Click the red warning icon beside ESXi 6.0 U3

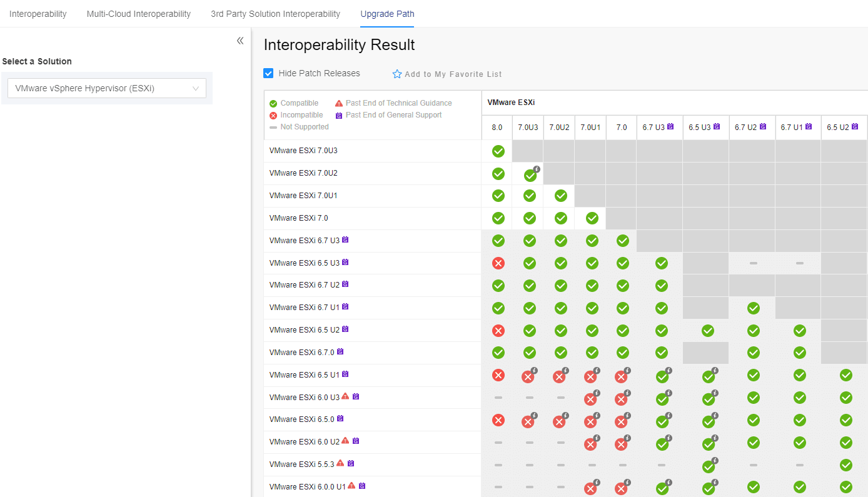345,396
